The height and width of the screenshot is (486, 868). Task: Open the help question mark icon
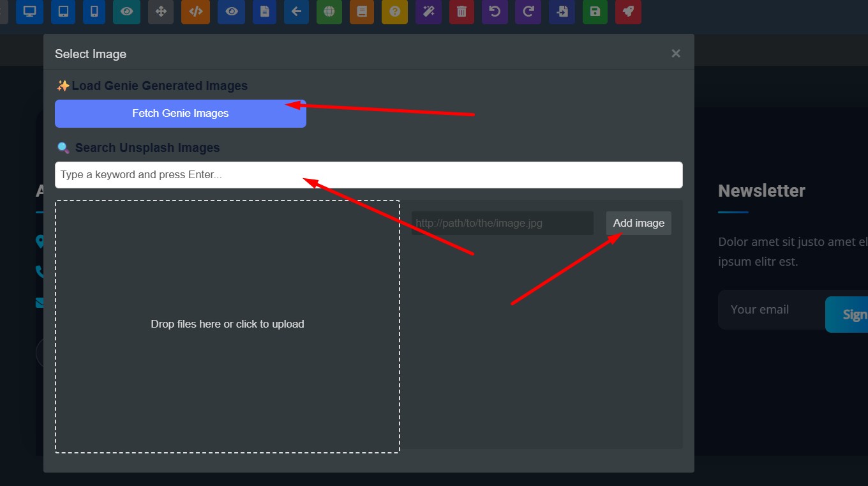[x=394, y=12]
